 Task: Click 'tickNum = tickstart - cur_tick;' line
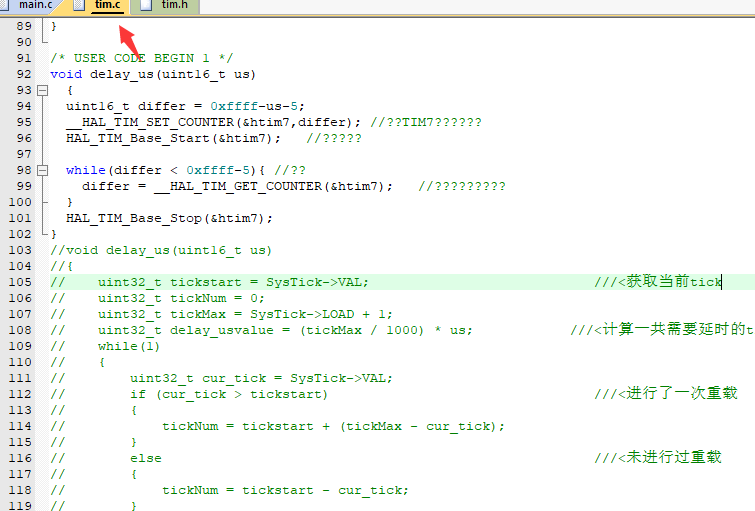tap(286, 490)
